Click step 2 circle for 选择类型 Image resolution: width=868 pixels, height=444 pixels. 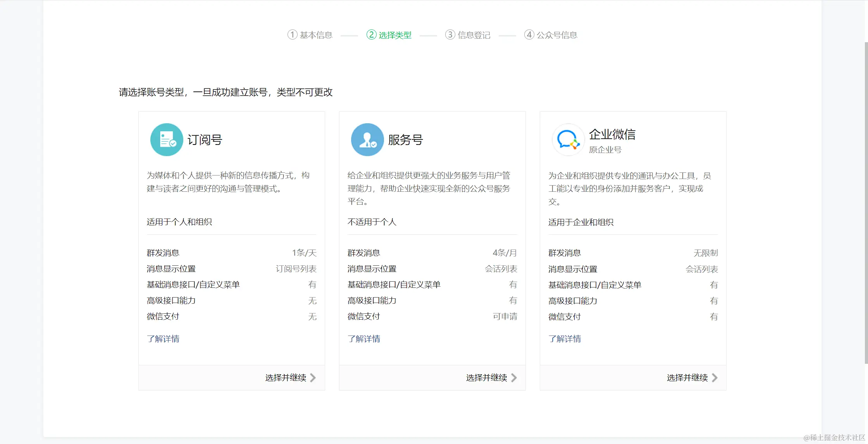(x=371, y=35)
